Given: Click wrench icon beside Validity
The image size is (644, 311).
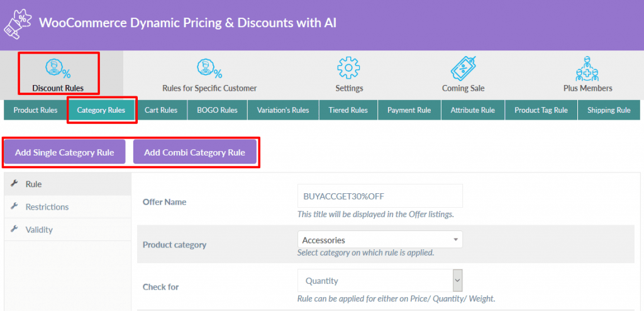Looking at the screenshot, I should point(14,229).
